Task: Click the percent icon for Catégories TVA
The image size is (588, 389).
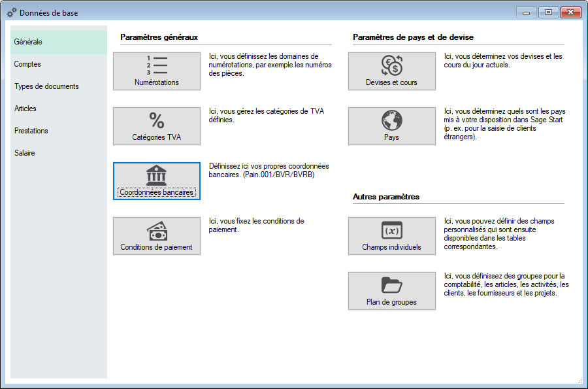Action: [x=157, y=120]
